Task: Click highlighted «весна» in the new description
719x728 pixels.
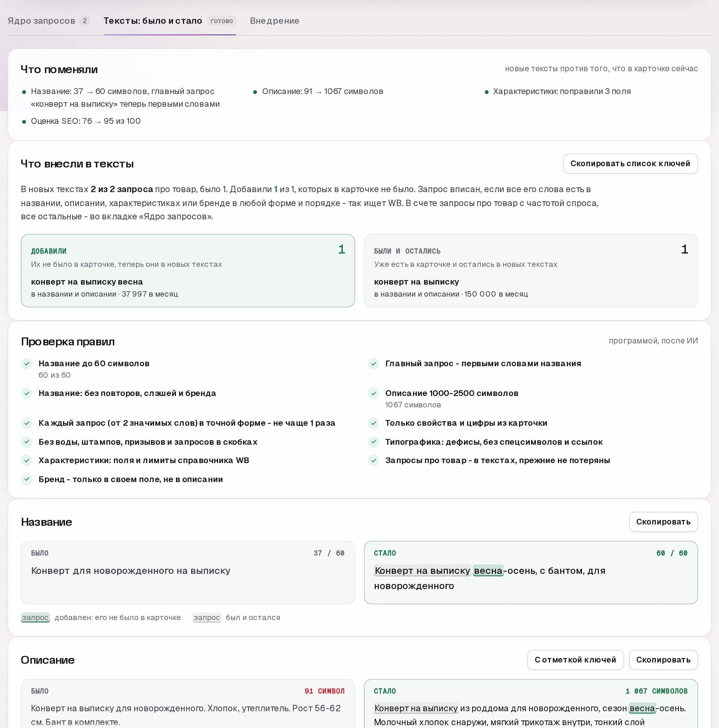Action: coord(642,708)
